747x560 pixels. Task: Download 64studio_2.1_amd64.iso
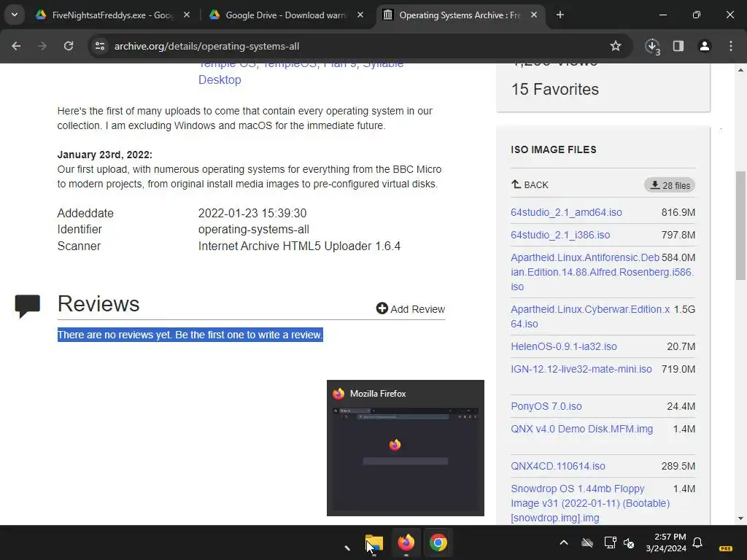[566, 212]
